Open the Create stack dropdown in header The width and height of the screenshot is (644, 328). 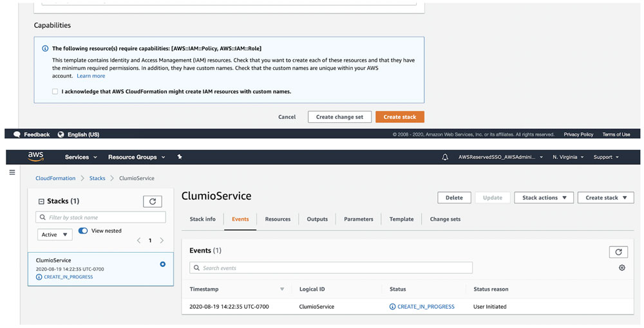[x=606, y=197]
